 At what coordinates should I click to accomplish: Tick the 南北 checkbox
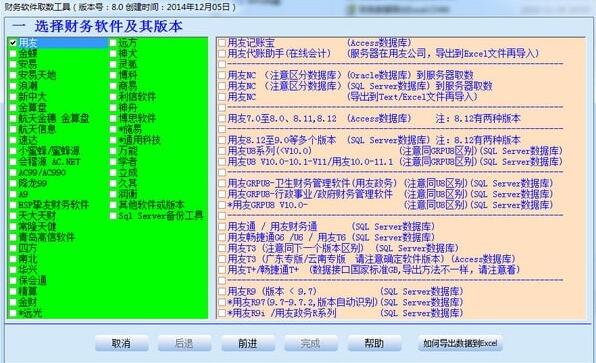[x=13, y=259]
